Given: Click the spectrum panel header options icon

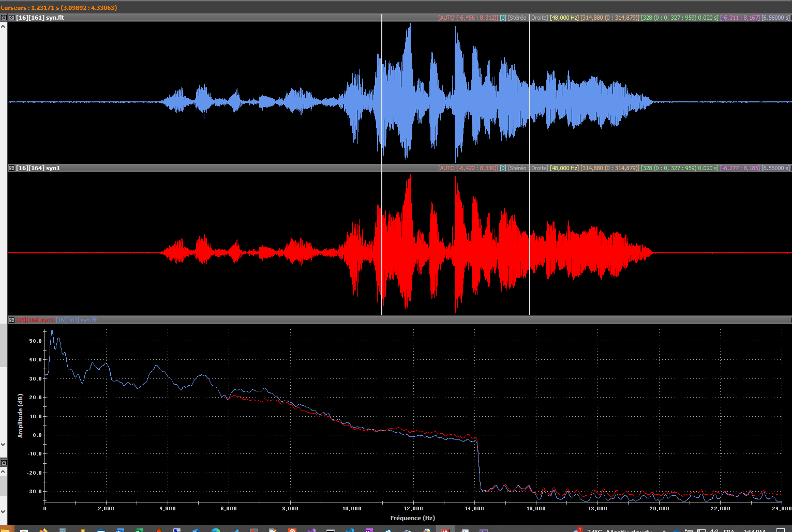Looking at the screenshot, I should [x=11, y=320].
